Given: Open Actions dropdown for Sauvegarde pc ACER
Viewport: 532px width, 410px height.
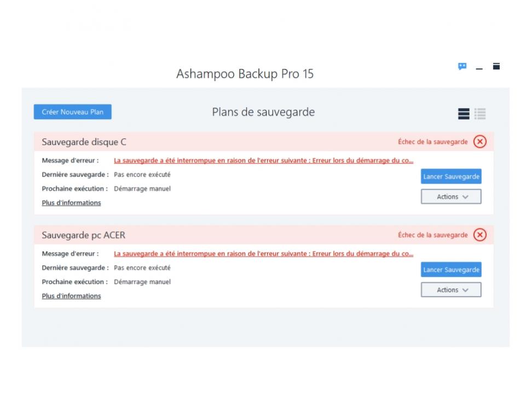Looking at the screenshot, I should coord(451,290).
